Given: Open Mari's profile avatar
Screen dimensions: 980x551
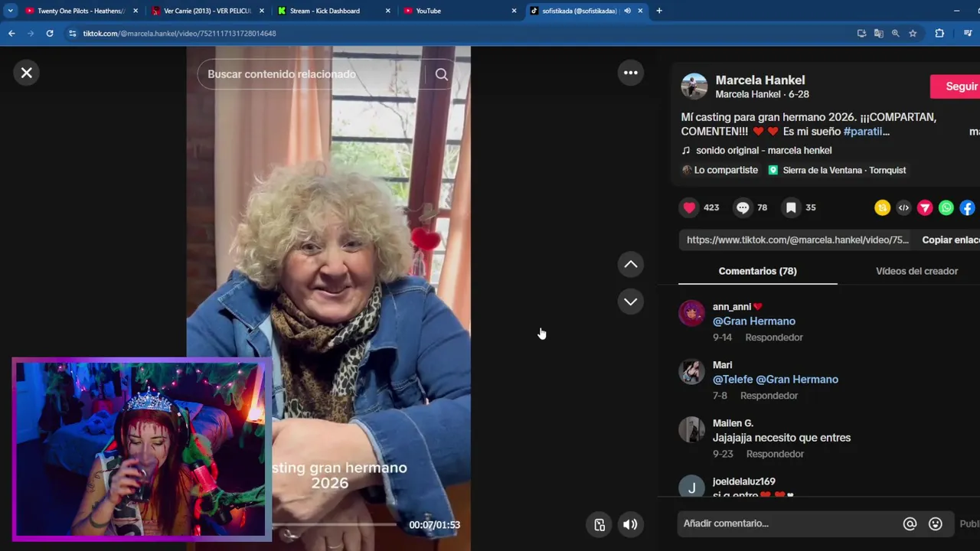Looking at the screenshot, I should (x=691, y=371).
